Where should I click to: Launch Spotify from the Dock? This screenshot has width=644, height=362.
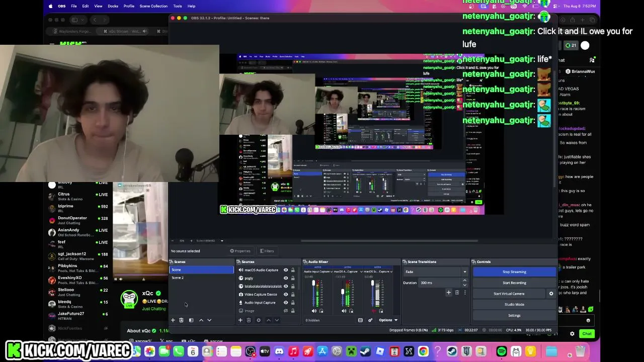click(502, 351)
